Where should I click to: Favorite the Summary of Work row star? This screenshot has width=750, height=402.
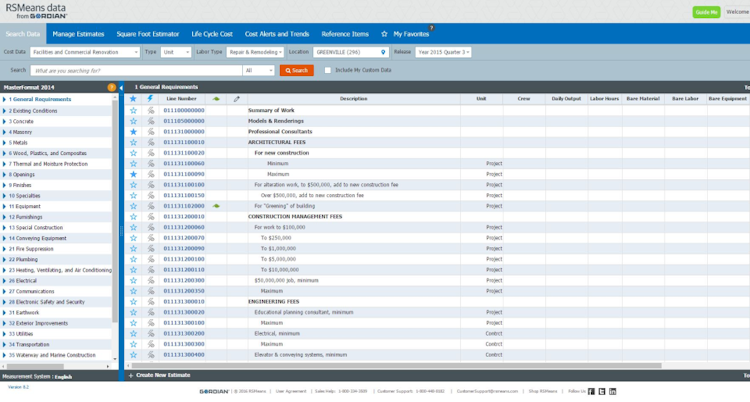click(133, 111)
